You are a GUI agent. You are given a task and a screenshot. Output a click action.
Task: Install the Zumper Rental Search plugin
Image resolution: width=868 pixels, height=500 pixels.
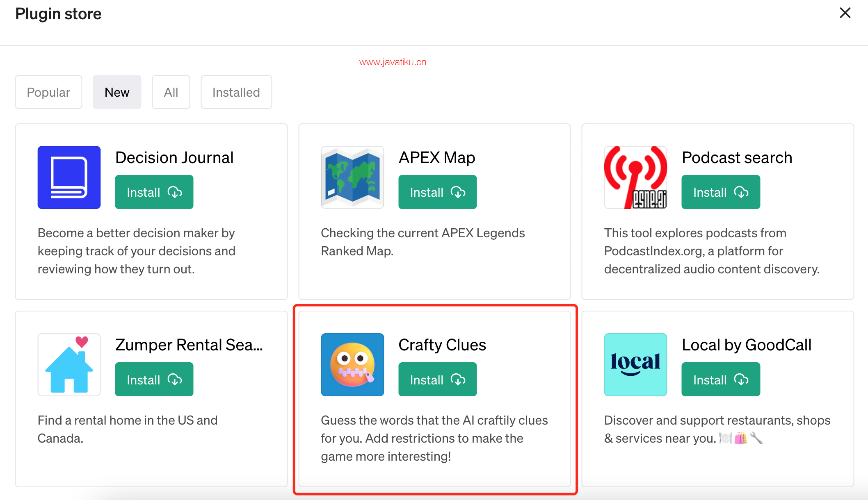coord(154,380)
